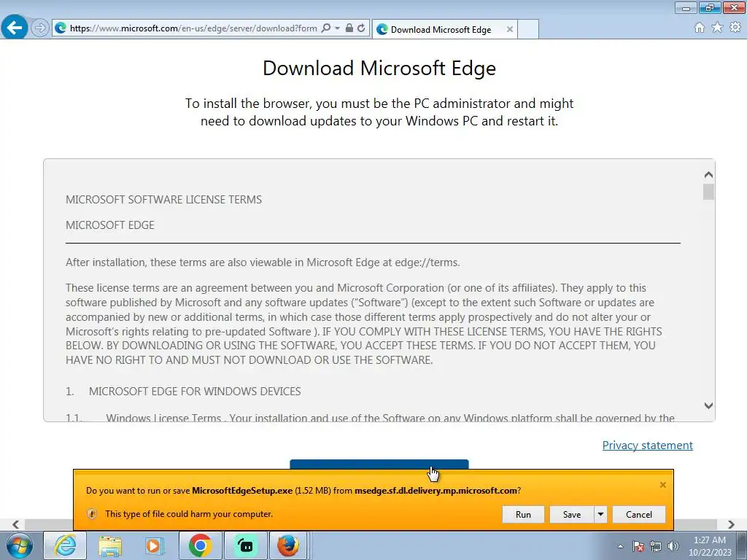Click the "This type of file could harm" warning

[x=189, y=514]
